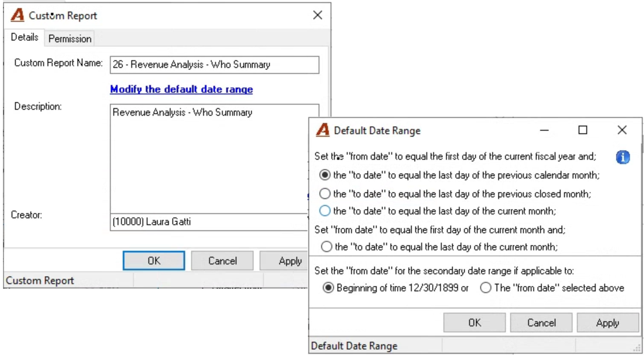Viewport: 644px width, 355px height.
Task: Choose The "from date" selected above option
Action: pos(485,288)
